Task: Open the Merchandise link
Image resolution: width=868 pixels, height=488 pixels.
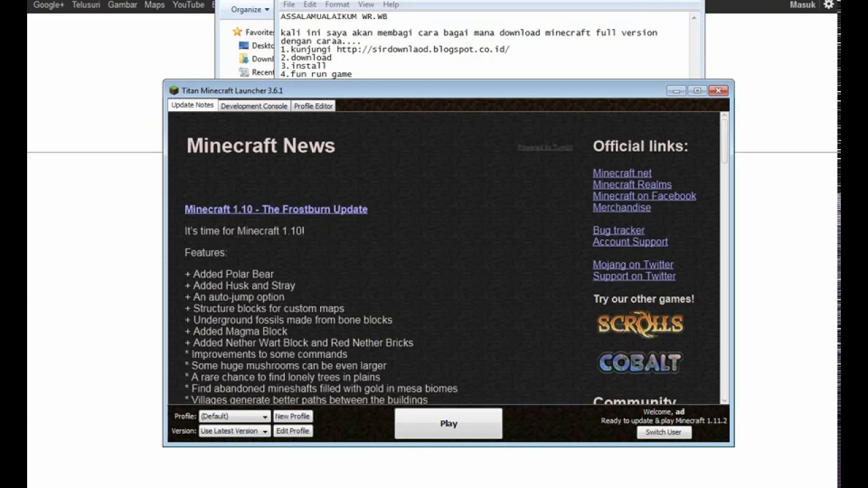Action: coord(622,207)
